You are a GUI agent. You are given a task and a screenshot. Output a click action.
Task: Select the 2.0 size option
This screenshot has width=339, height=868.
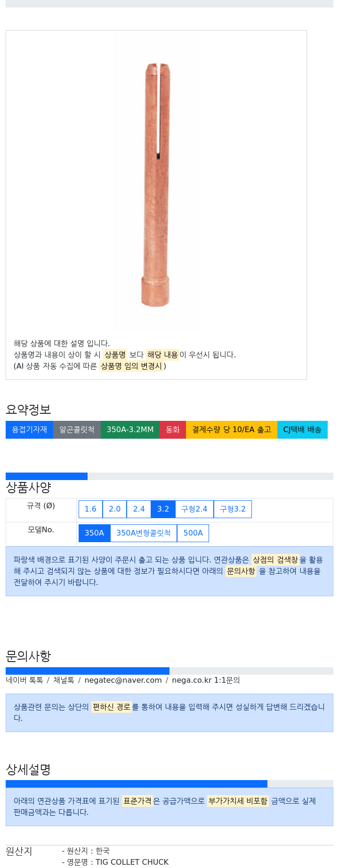click(x=114, y=509)
